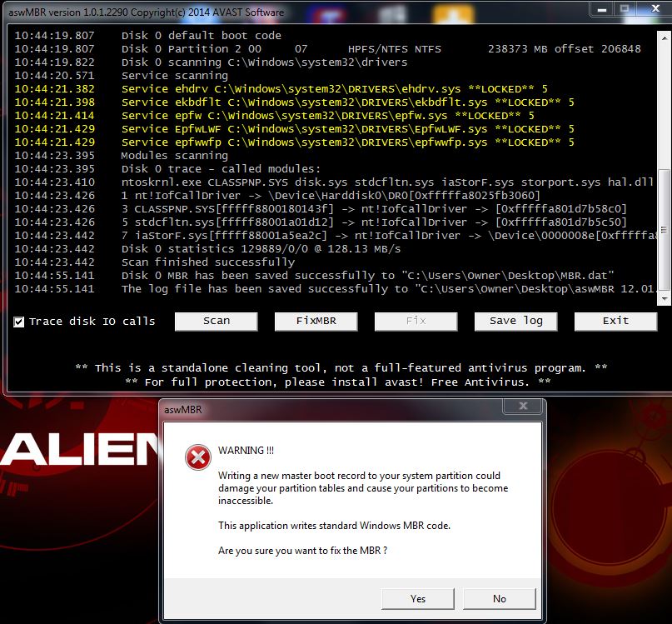Minimize the aswMBR main window
The image size is (672, 624).
602,9
